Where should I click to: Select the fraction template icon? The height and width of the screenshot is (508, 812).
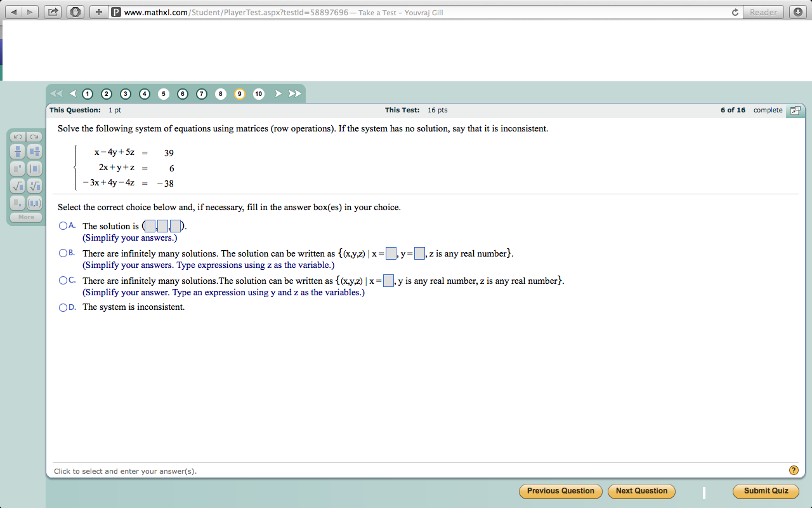pyautogui.click(x=17, y=152)
